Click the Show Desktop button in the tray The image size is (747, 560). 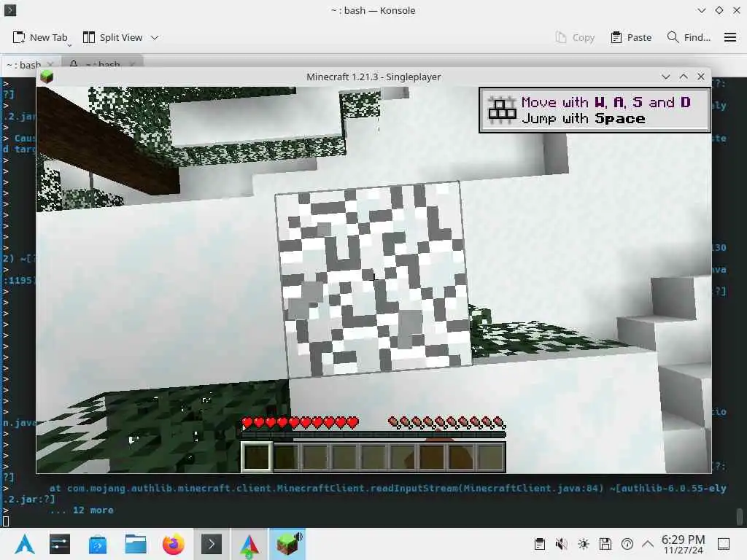click(724, 544)
